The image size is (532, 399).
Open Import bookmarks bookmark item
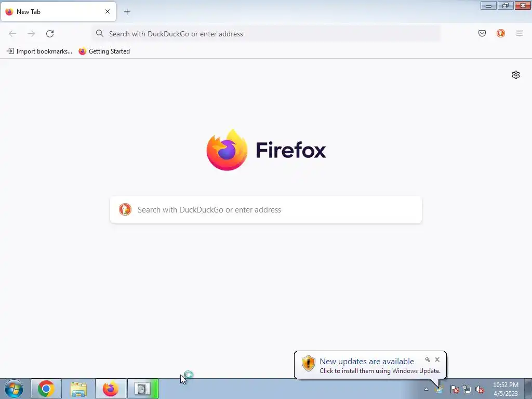coord(39,51)
